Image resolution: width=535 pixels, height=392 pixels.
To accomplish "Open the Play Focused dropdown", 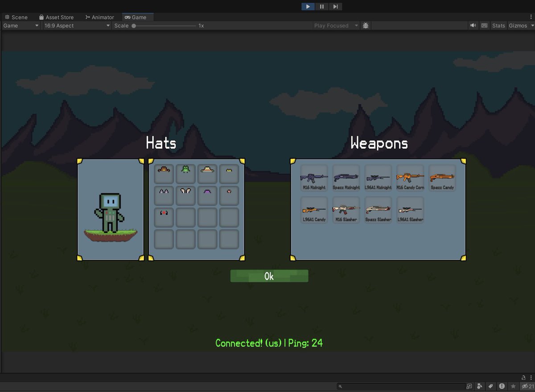I will (336, 25).
